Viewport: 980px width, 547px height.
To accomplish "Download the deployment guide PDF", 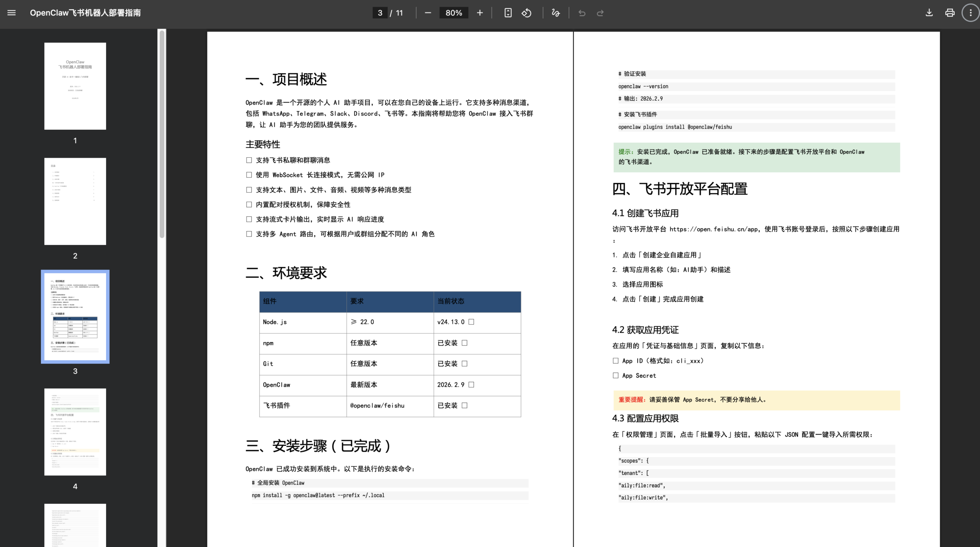I will (928, 13).
